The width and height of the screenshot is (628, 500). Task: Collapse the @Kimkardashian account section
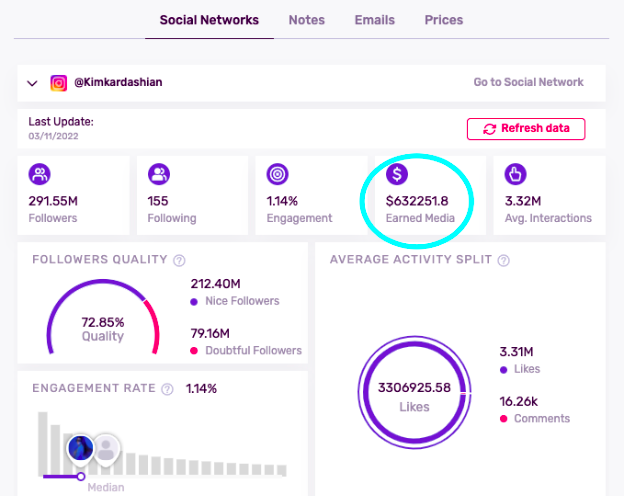tap(33, 84)
